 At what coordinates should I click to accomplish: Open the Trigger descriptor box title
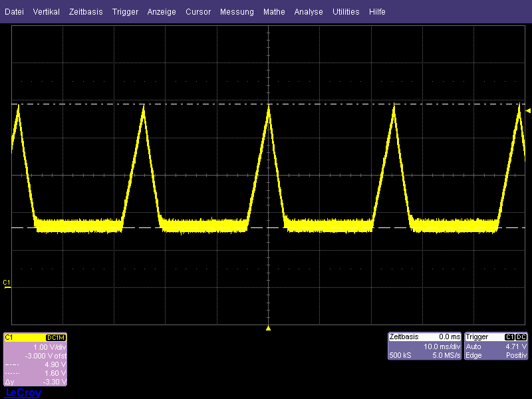[x=477, y=336]
